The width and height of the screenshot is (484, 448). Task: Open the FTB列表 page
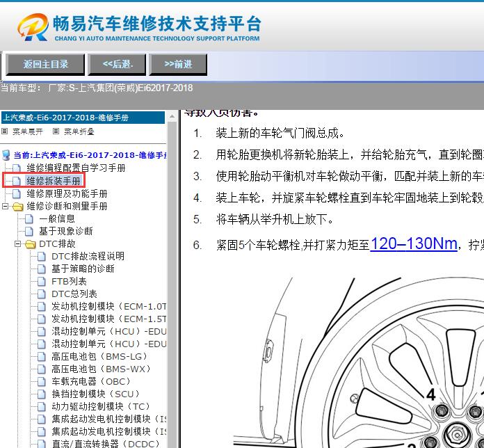click(69, 282)
